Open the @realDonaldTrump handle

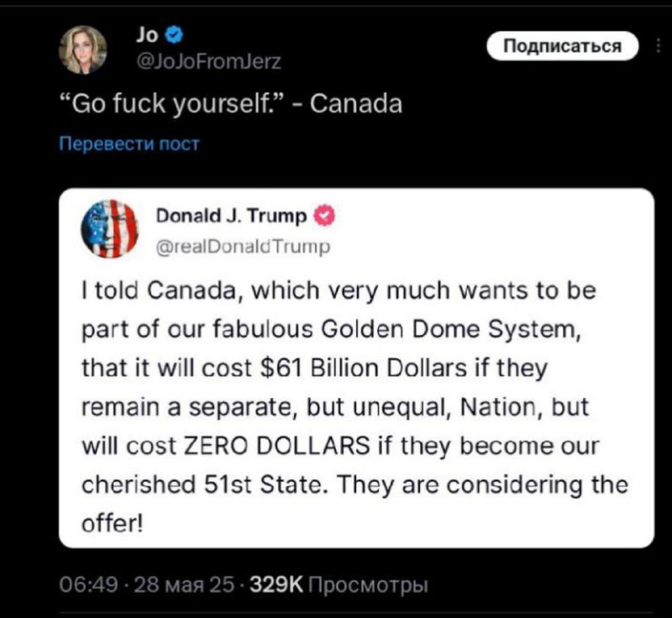click(244, 247)
